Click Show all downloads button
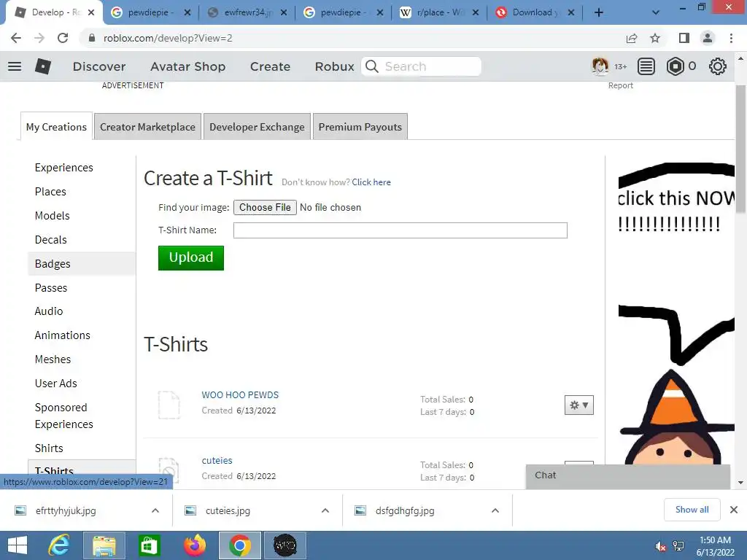 coord(692,510)
